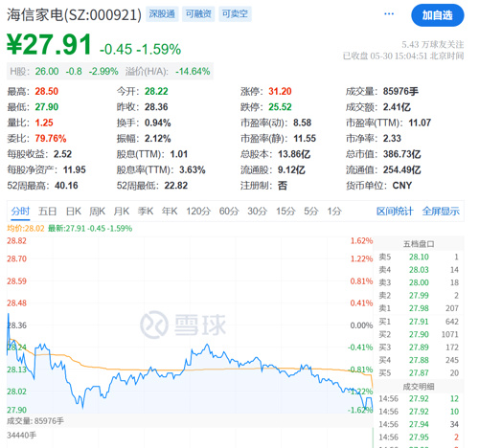Switch to the 五日 chart tab
This screenshot has width=479, height=448.
click(x=47, y=212)
